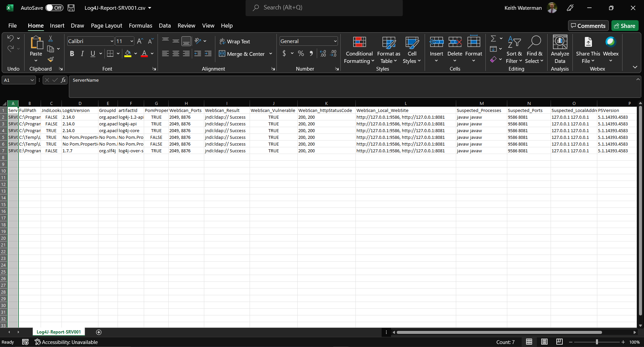Click Share This File button
This screenshot has width=644, height=347.
(588, 50)
